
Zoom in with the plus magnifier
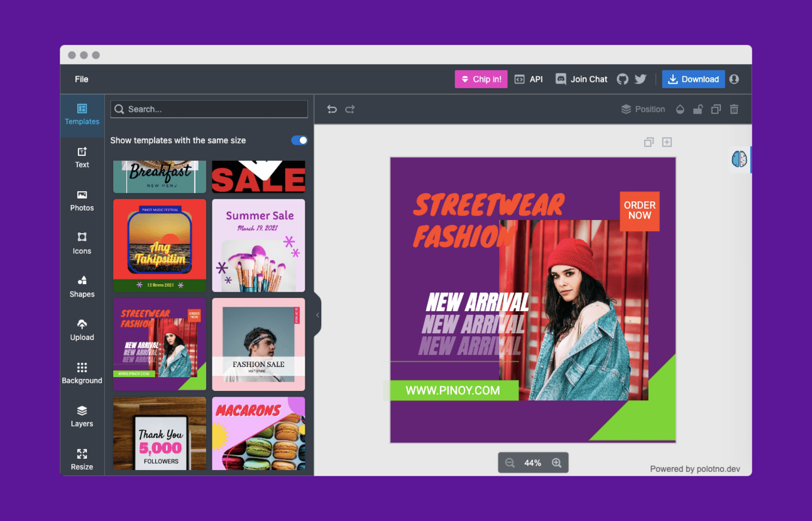(x=556, y=463)
